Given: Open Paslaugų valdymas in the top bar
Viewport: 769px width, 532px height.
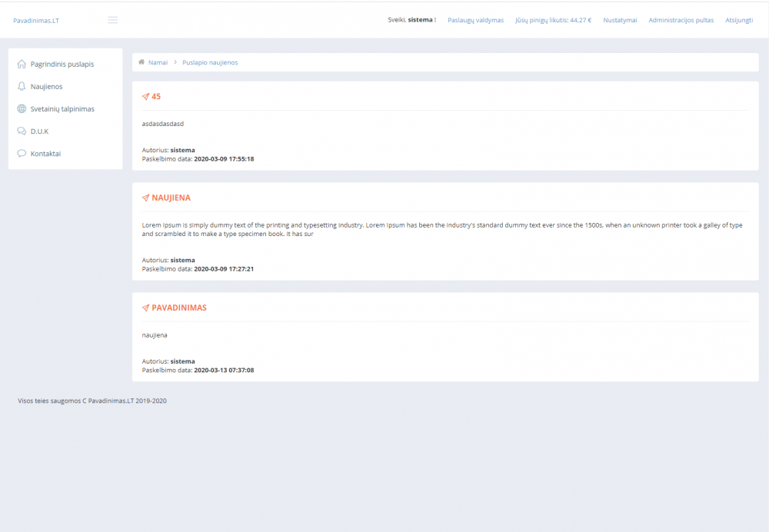Looking at the screenshot, I should point(476,20).
